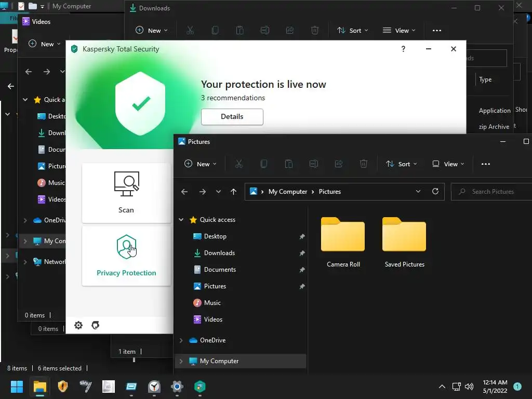This screenshot has width=532, height=399.
Task: Open New menu in Videos window
Action: point(45,44)
